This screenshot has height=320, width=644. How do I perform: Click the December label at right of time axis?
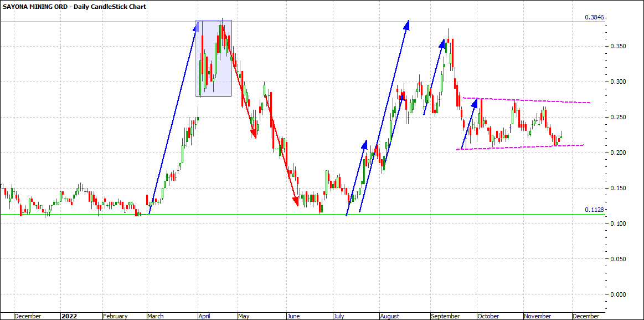pos(586,316)
